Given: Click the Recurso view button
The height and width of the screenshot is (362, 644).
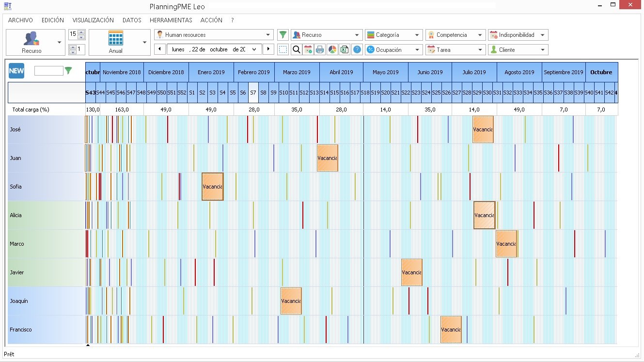Looking at the screenshot, I should click(31, 42).
